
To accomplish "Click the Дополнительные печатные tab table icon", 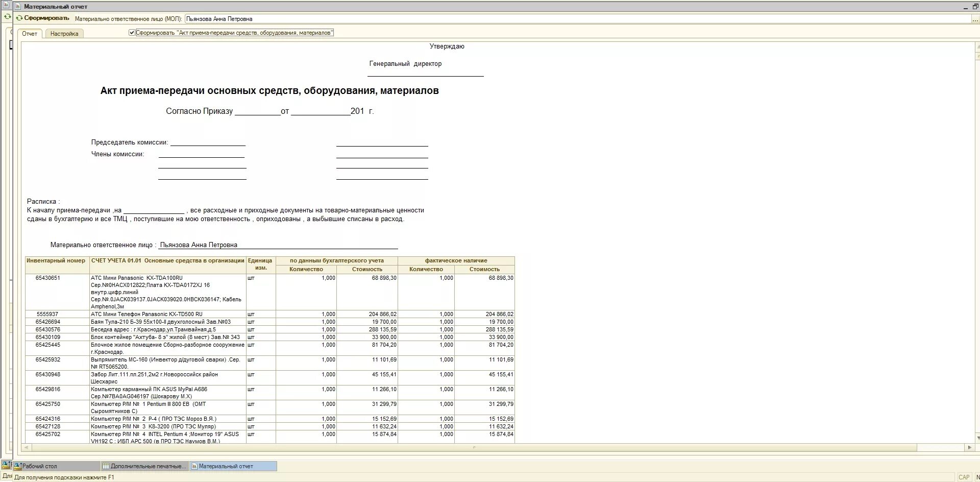I will coord(106,466).
